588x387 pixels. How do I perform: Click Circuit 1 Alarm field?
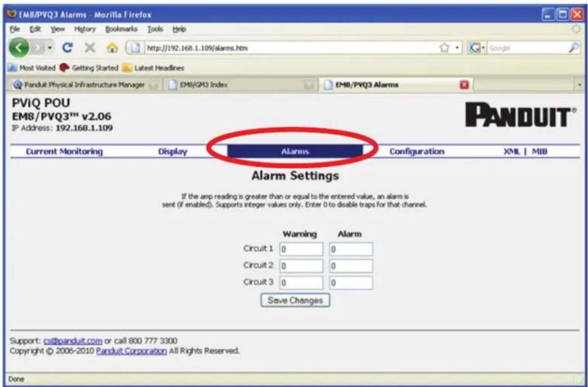pyautogui.click(x=351, y=249)
